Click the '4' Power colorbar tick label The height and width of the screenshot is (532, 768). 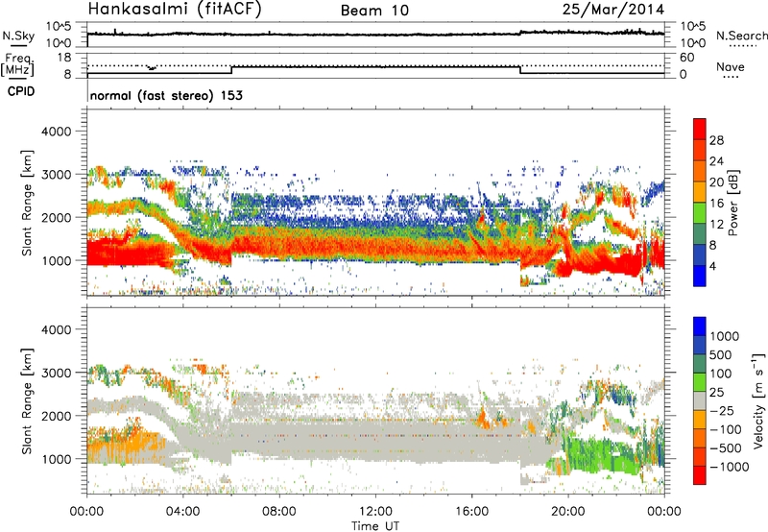pyautogui.click(x=712, y=266)
